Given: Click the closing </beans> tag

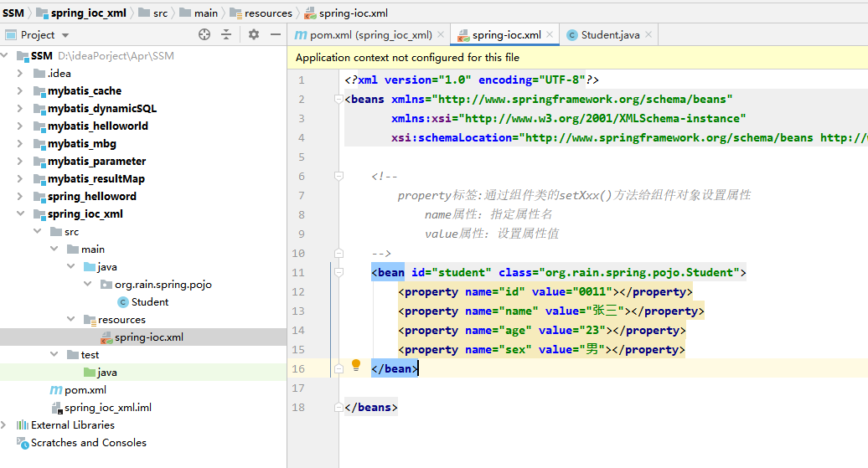Looking at the screenshot, I should (371, 407).
